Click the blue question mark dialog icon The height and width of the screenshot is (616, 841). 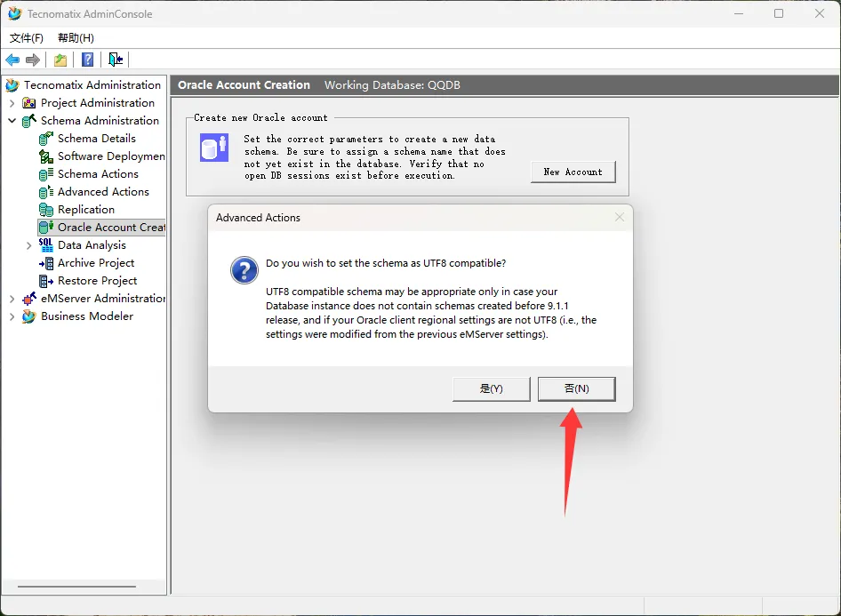244,269
